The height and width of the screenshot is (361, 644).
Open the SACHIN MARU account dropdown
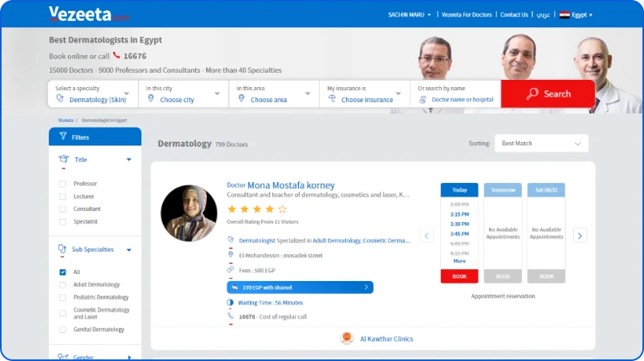tap(409, 15)
